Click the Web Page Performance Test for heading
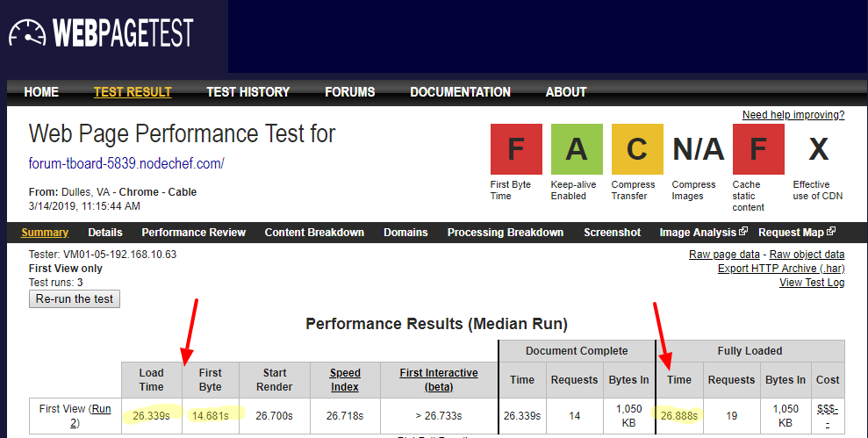Screen dimensions: 868x438 pyautogui.click(x=183, y=134)
